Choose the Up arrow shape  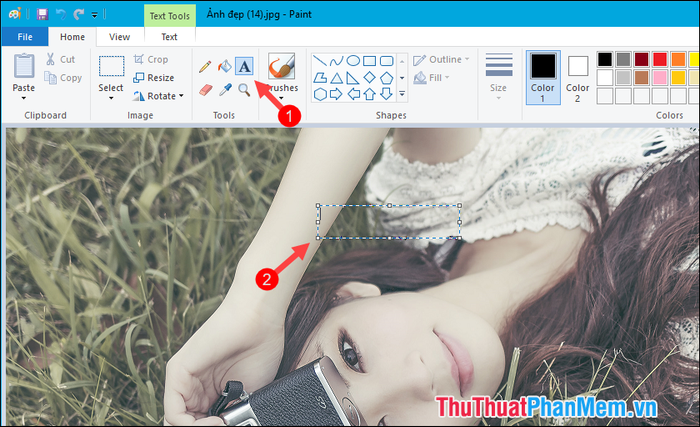[370, 94]
